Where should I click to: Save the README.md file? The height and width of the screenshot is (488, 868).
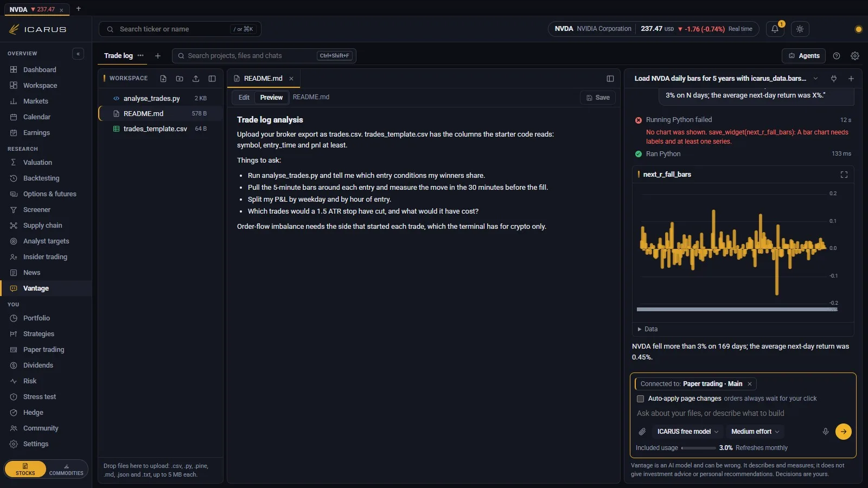coord(598,98)
